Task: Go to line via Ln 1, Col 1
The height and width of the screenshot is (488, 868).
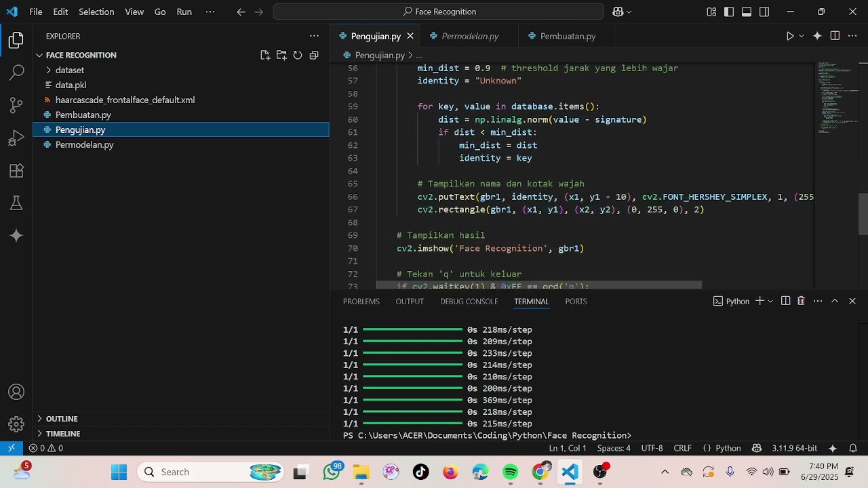Action: click(x=568, y=448)
